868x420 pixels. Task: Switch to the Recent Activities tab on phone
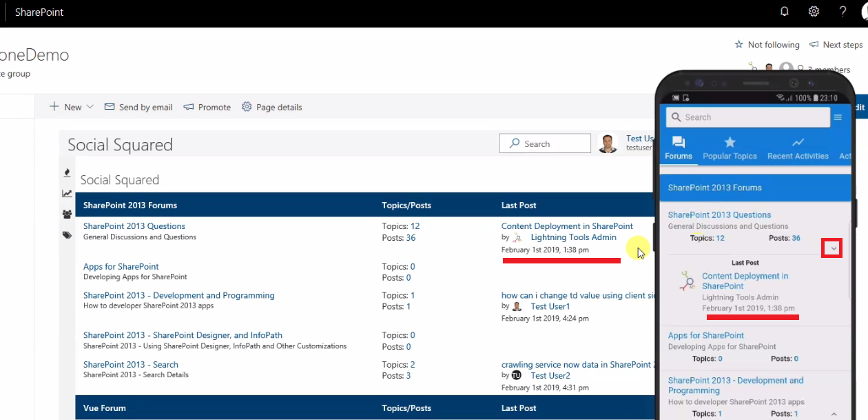798,148
